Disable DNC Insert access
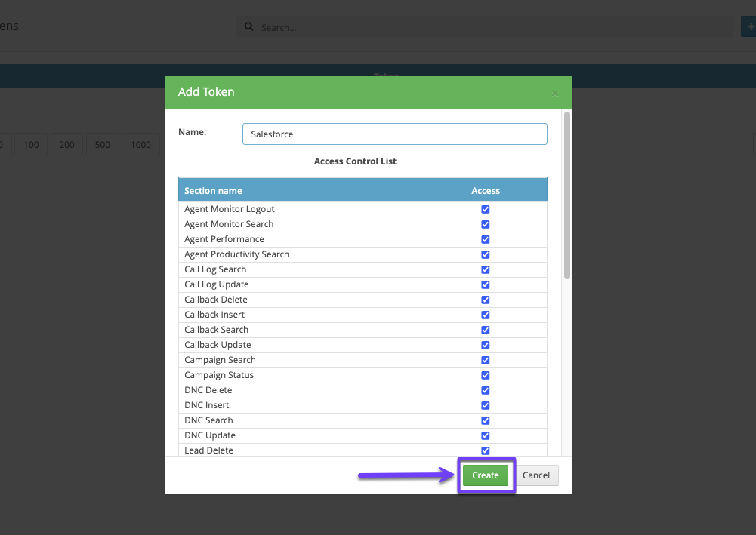Viewport: 756px width, 535px height. 486,405
